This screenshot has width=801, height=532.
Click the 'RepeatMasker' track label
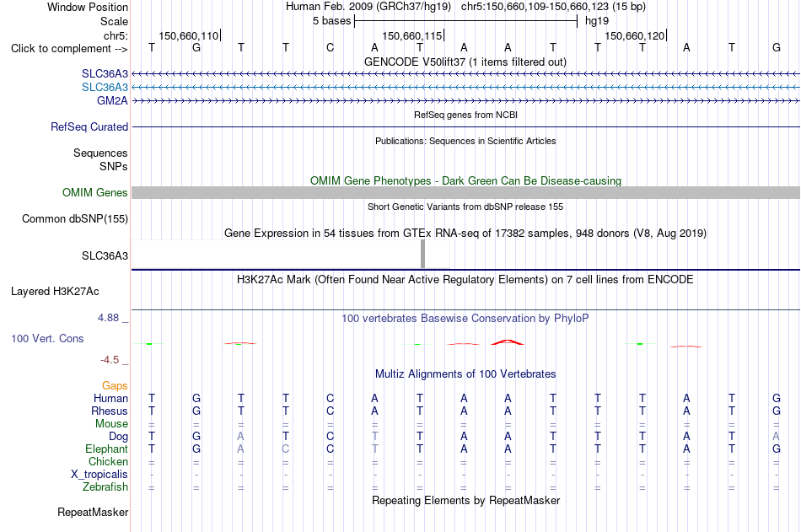[93, 512]
